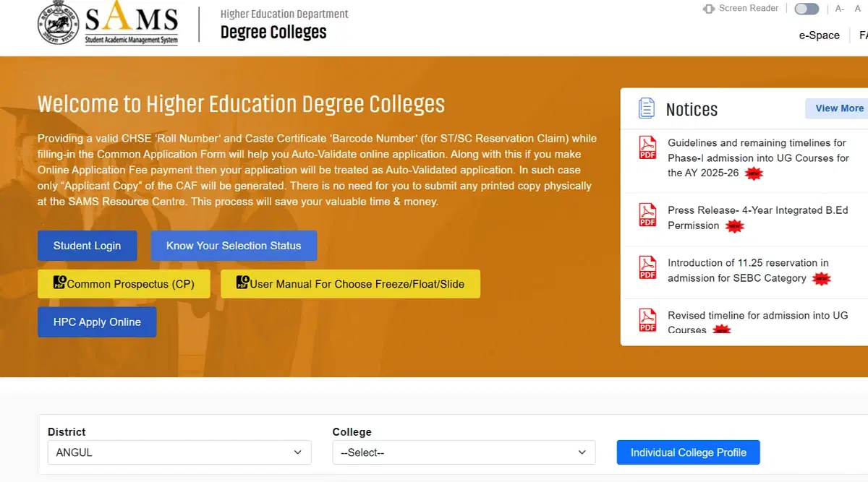The image size is (868, 482).
Task: Click the Degree Colleges heading
Action: (273, 33)
